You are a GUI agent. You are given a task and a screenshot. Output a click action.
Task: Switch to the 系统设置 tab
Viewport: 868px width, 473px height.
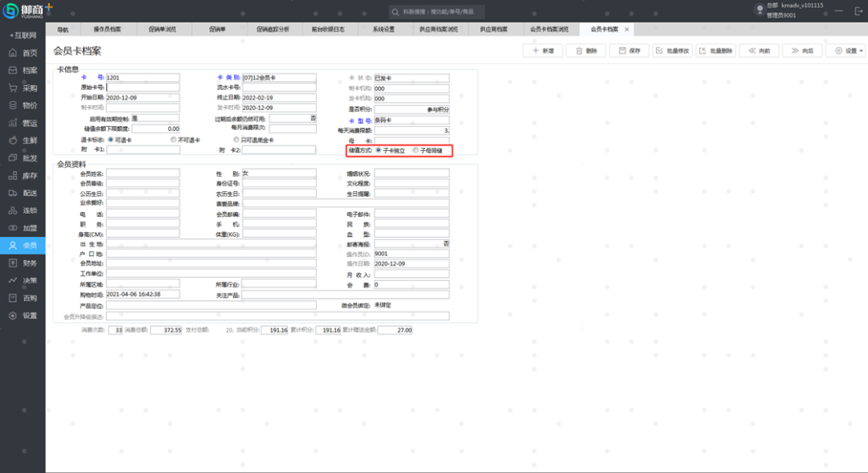coord(383,30)
